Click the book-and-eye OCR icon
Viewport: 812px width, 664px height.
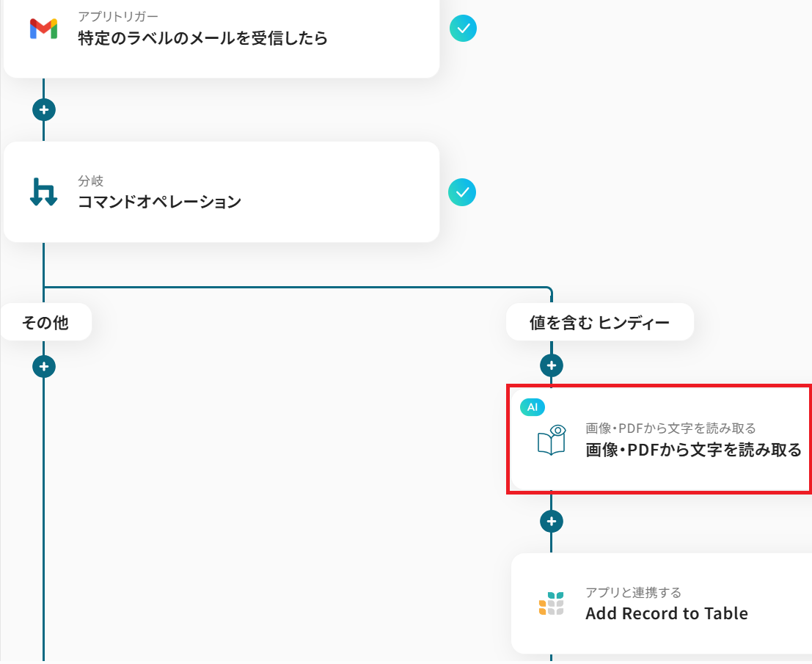[552, 440]
